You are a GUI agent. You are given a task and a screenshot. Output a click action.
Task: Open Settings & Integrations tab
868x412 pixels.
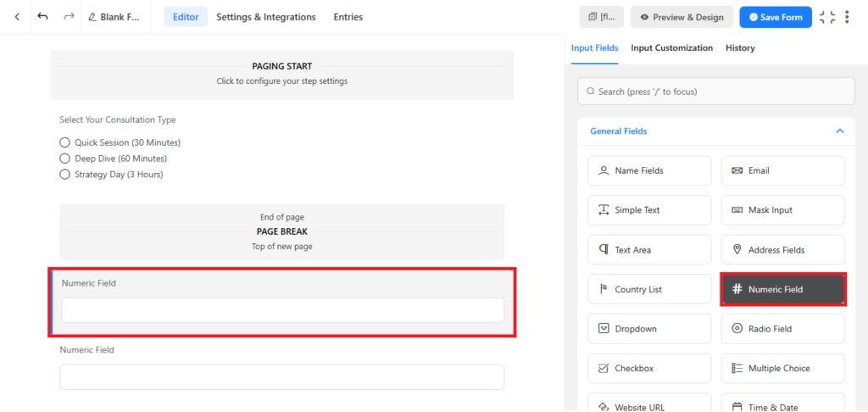[x=265, y=17]
